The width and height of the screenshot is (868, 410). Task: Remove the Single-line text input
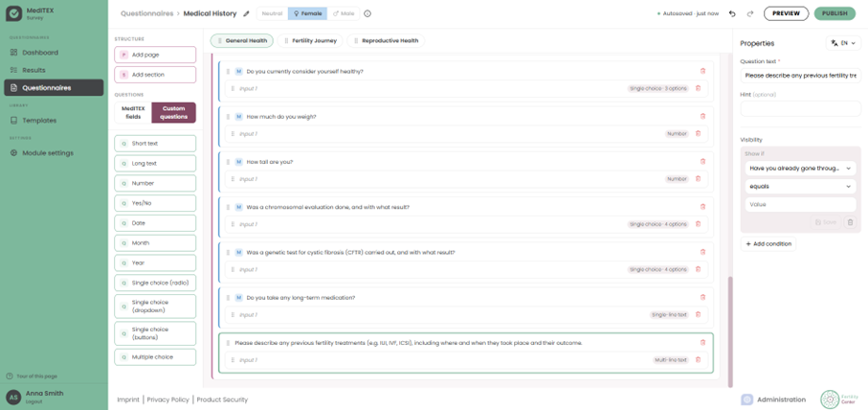click(x=698, y=315)
